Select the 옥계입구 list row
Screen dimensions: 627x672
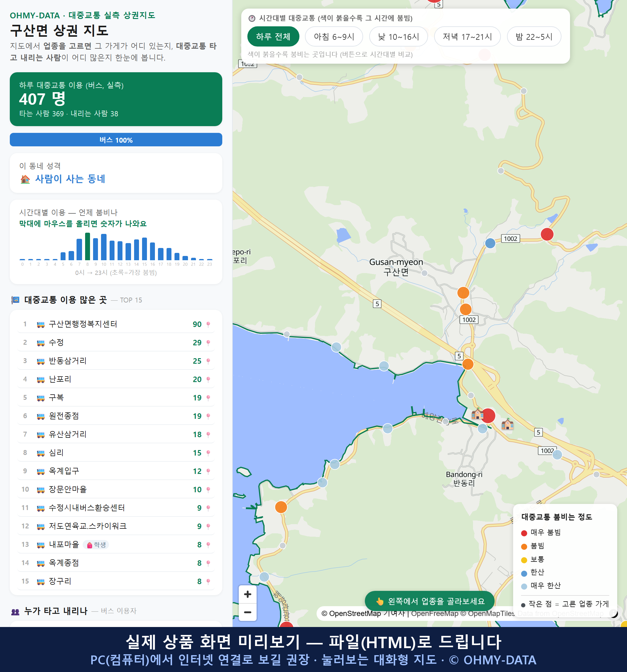[116, 471]
